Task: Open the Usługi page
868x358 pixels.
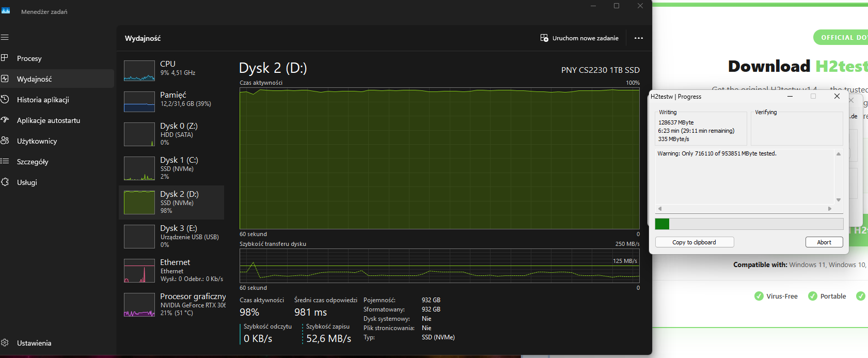Action: pos(57,182)
